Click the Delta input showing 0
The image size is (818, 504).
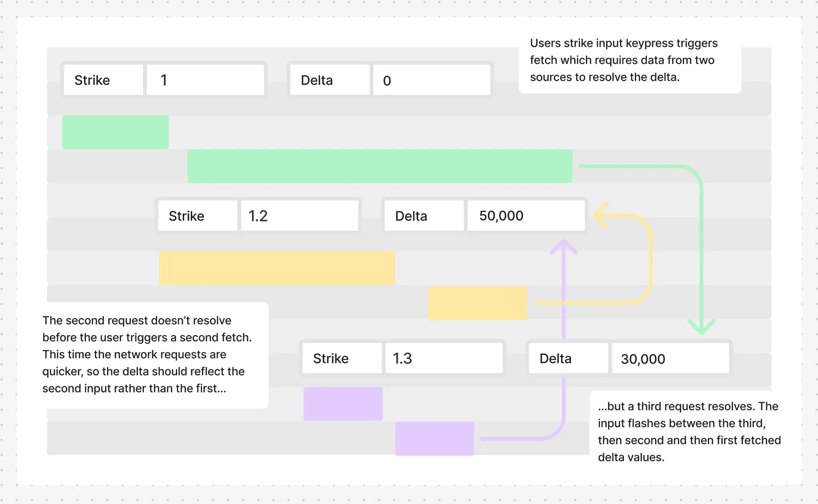pyautogui.click(x=431, y=80)
